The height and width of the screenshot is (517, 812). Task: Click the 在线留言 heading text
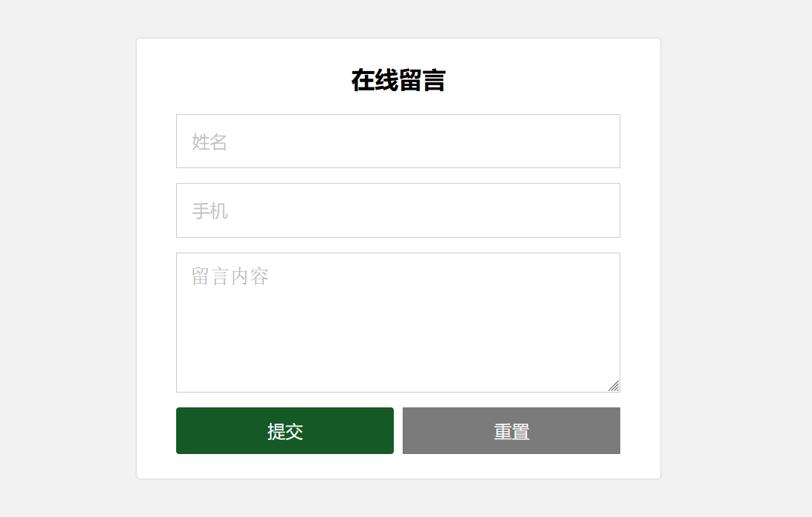pos(398,80)
